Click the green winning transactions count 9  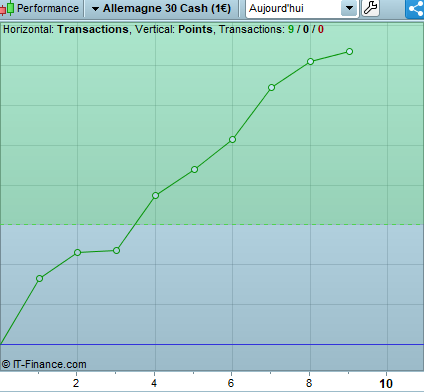[291, 29]
